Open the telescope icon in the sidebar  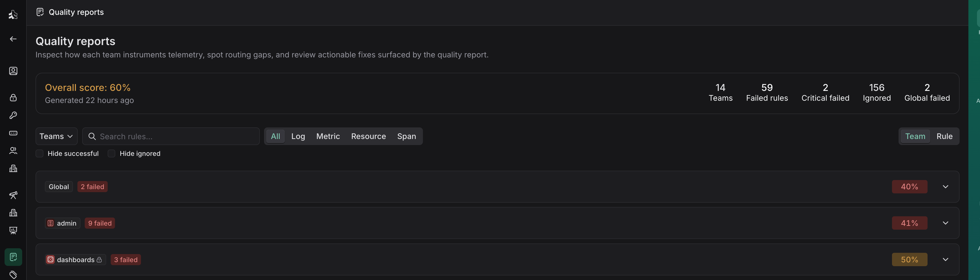coord(13,195)
